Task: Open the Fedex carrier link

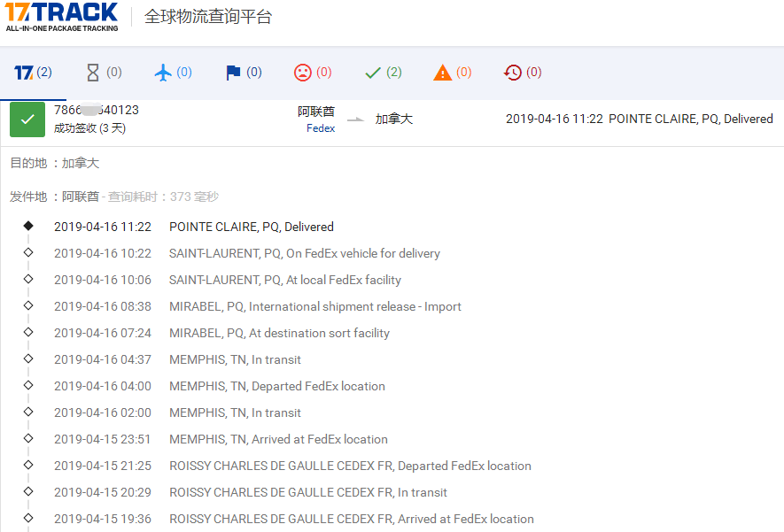Action: point(320,128)
